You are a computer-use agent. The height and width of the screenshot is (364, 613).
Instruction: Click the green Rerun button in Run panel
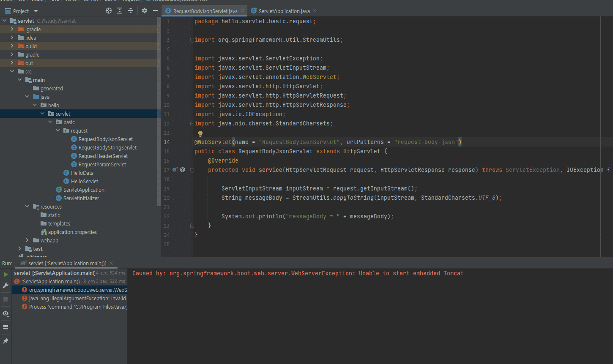pyautogui.click(x=5, y=274)
